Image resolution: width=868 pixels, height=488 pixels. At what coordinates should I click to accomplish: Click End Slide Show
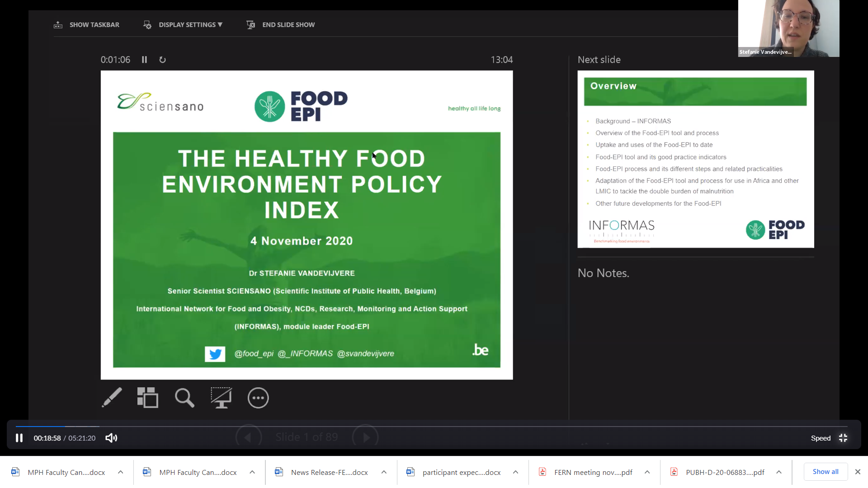pos(288,25)
